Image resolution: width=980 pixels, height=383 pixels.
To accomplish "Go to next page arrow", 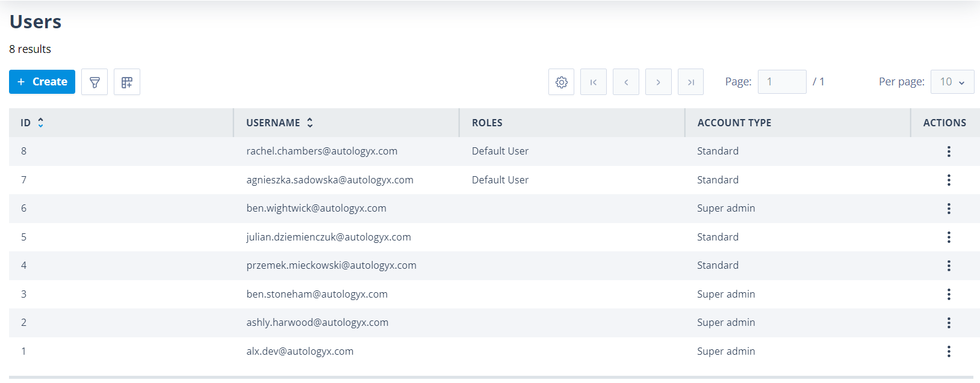I will [x=659, y=82].
